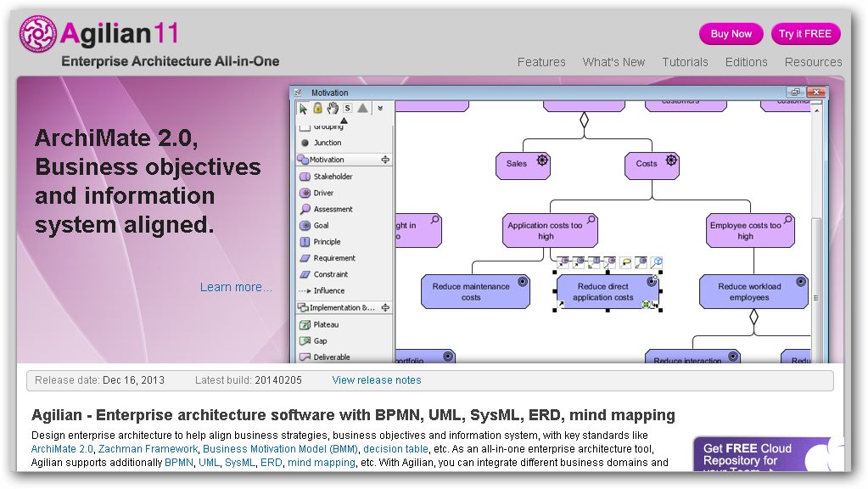868x489 pixels.
Task: Click the Buy Now button
Action: (731, 34)
